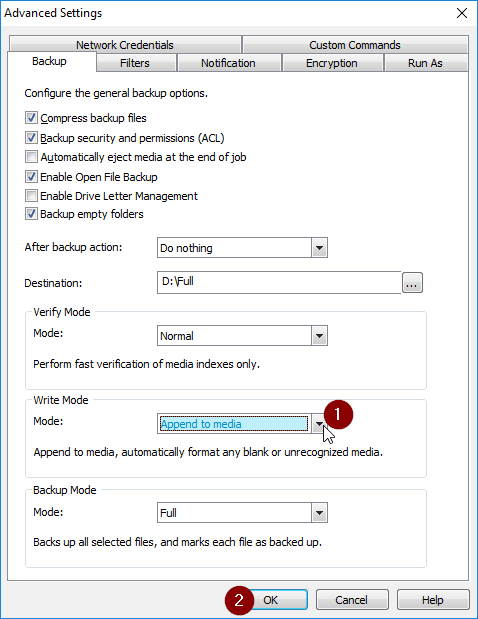Open the After backup action dropdown
This screenshot has width=478, height=619.
[319, 248]
